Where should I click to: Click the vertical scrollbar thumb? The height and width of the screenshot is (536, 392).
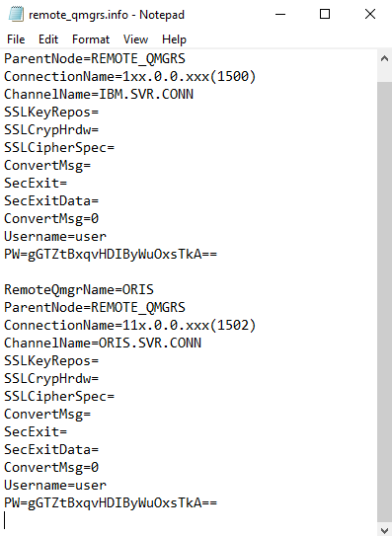[384, 302]
